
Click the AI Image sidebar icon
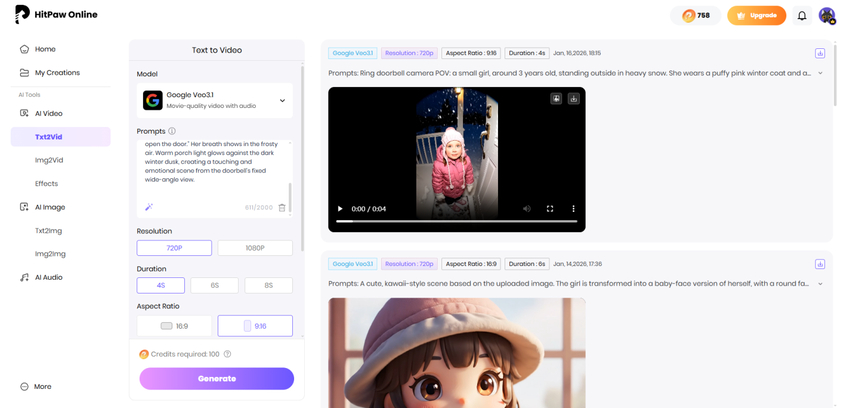(x=24, y=207)
